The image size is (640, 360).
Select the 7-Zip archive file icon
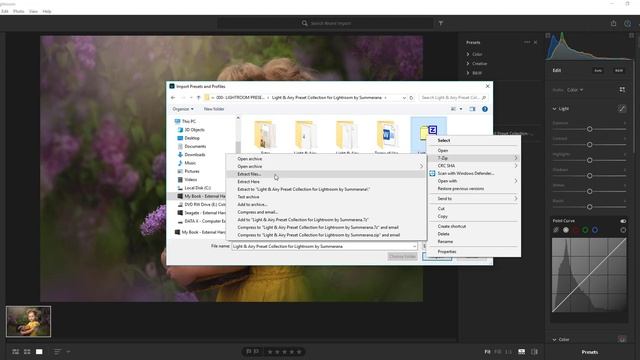[428, 132]
